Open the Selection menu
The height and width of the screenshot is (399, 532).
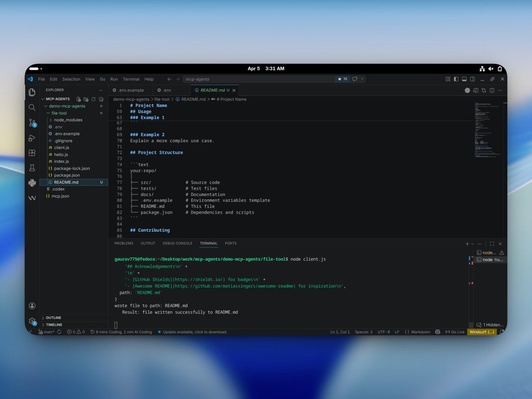coord(71,79)
